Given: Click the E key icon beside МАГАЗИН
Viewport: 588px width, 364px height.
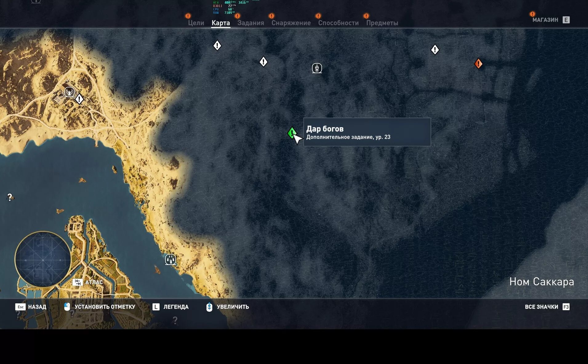Looking at the screenshot, I should tap(566, 20).
